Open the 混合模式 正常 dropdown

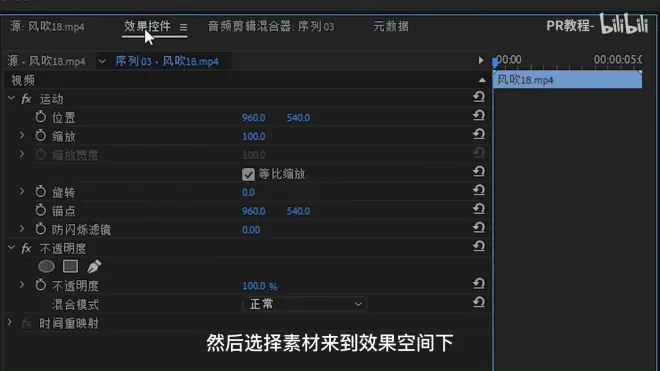[x=304, y=304]
